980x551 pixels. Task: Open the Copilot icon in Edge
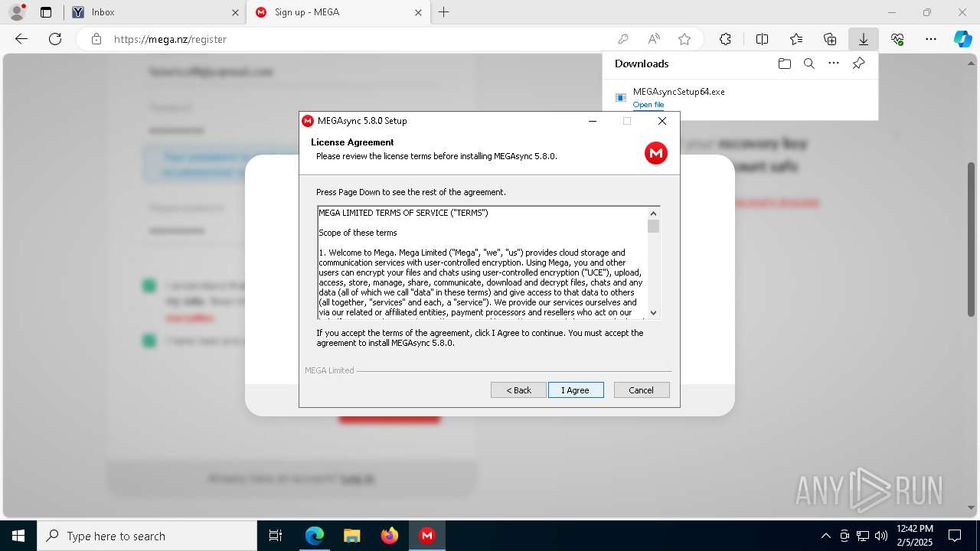point(962,39)
